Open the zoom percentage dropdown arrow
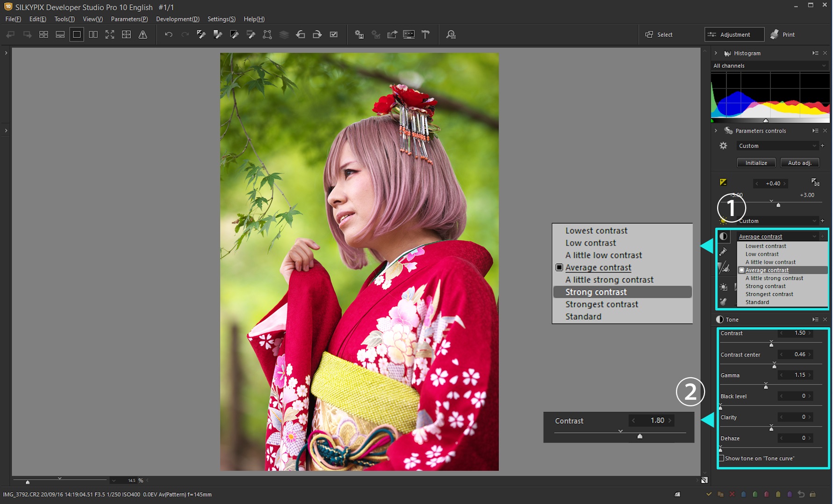 coord(114,481)
